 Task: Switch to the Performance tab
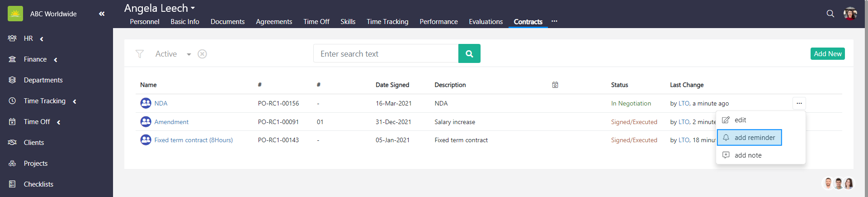[x=438, y=22]
